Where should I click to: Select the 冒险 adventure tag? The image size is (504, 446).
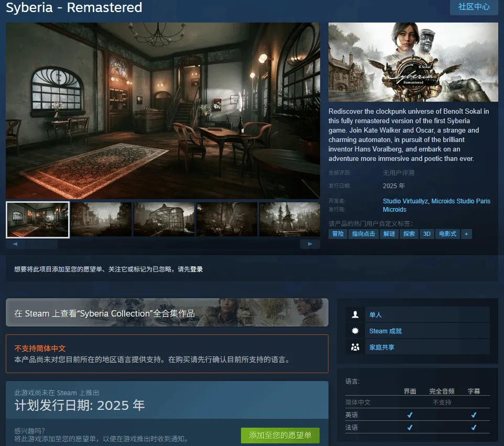pos(338,234)
